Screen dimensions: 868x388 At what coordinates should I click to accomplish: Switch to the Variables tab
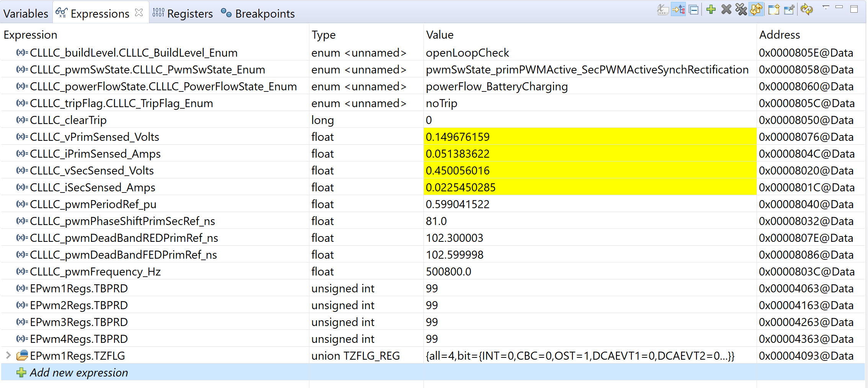26,14
